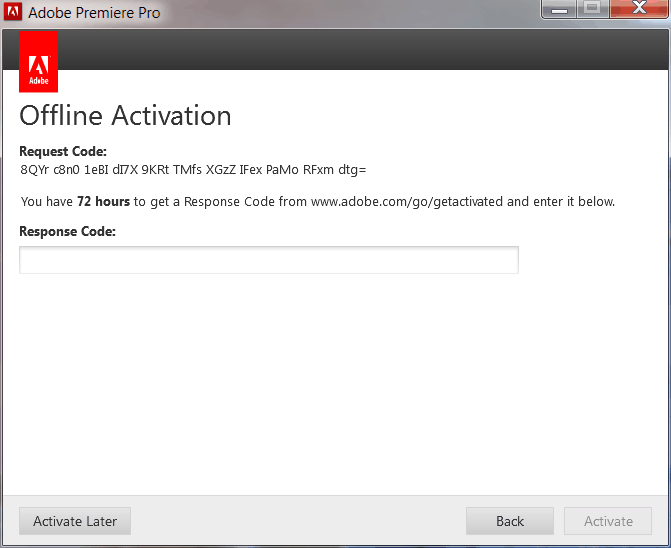Click the greyed-out Activate button
The height and width of the screenshot is (548, 671).
click(x=608, y=521)
